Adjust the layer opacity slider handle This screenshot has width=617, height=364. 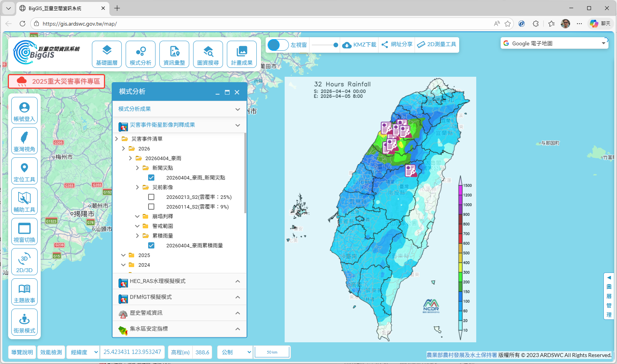pyautogui.click(x=336, y=45)
